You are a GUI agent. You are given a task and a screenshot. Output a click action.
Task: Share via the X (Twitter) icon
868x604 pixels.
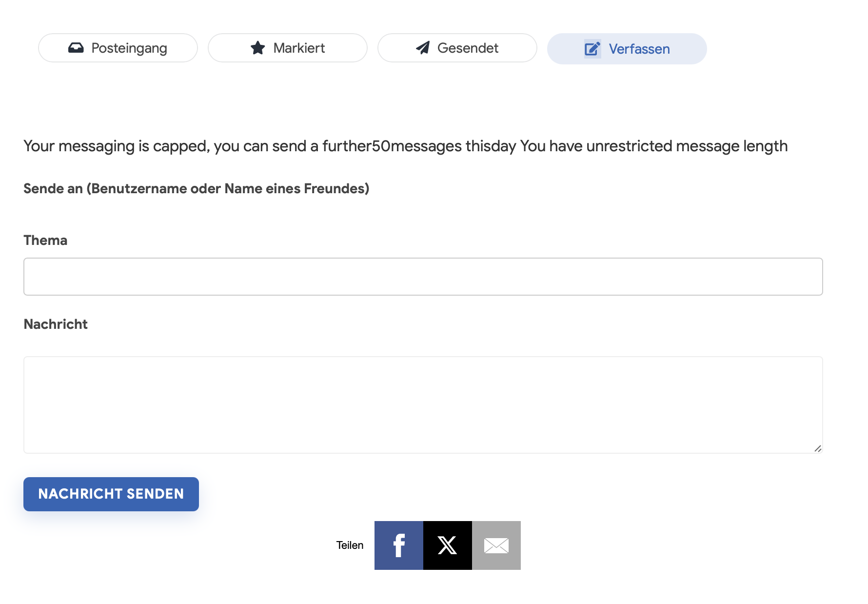coord(448,545)
